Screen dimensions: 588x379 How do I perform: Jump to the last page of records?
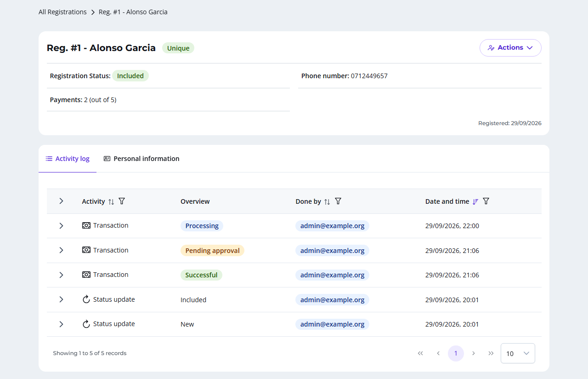pos(491,353)
